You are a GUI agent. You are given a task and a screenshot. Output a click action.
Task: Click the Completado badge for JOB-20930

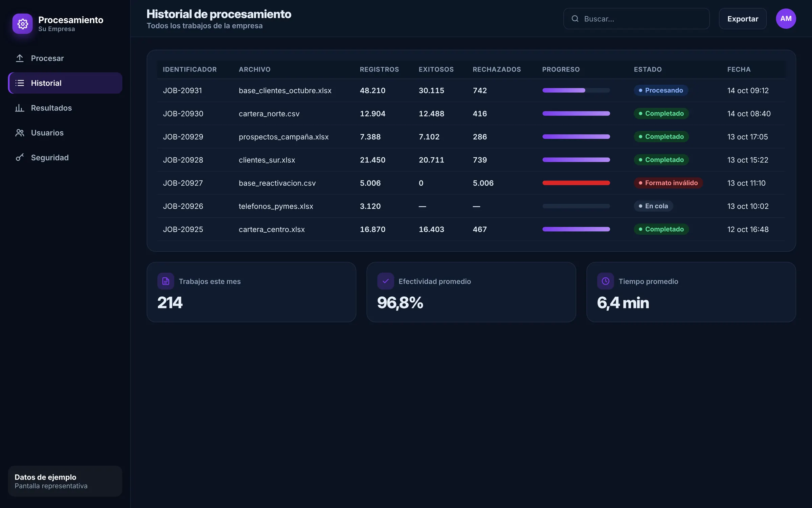point(661,113)
